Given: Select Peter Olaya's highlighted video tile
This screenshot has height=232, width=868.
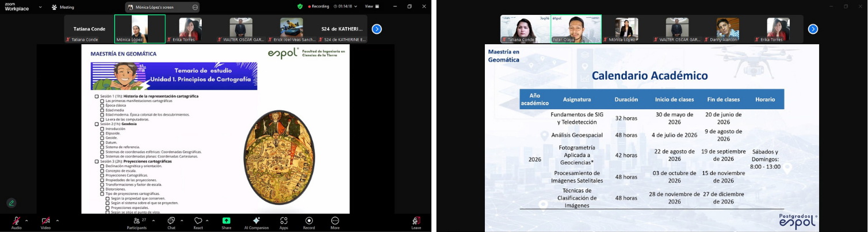Looking at the screenshot, I should [576, 29].
